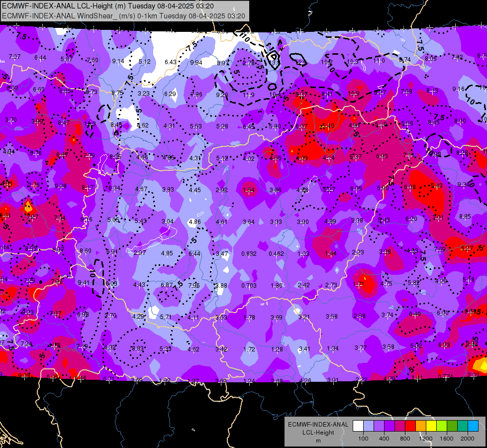Click the 2.92 wind shear value
Screen dimensions: 487x448
point(222,190)
